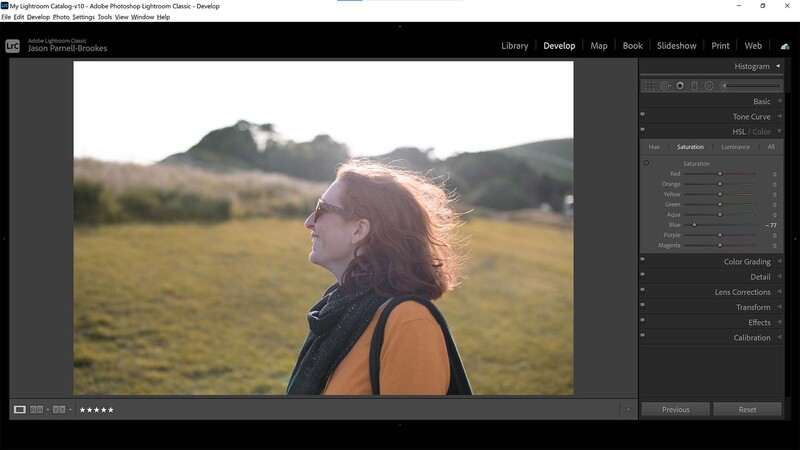Open the Settings menu
This screenshot has height=450, width=800.
click(84, 17)
